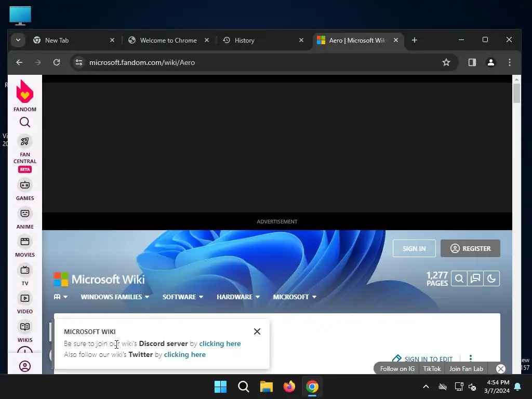Show hidden system tray icons chevron
This screenshot has width=532, height=399.
[x=426, y=387]
